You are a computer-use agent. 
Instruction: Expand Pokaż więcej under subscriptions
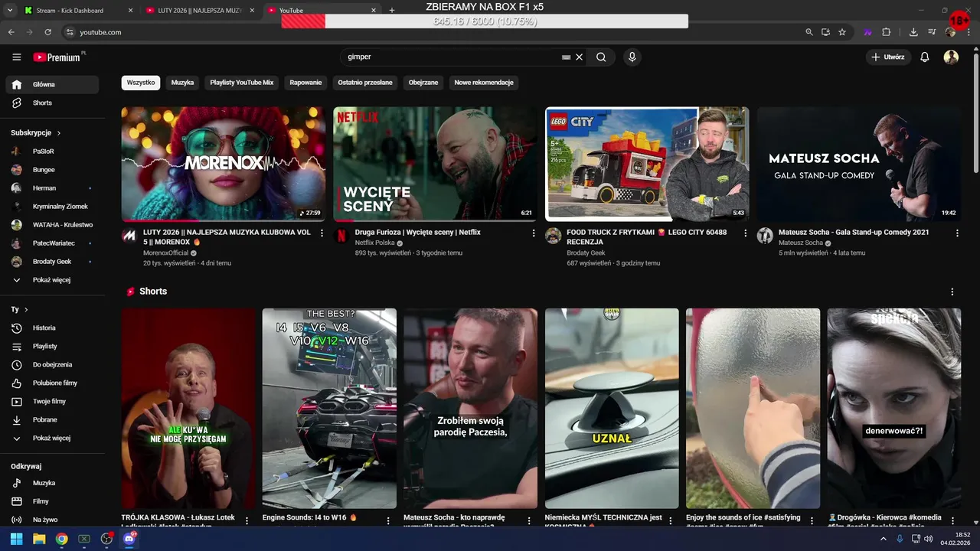[x=52, y=280]
